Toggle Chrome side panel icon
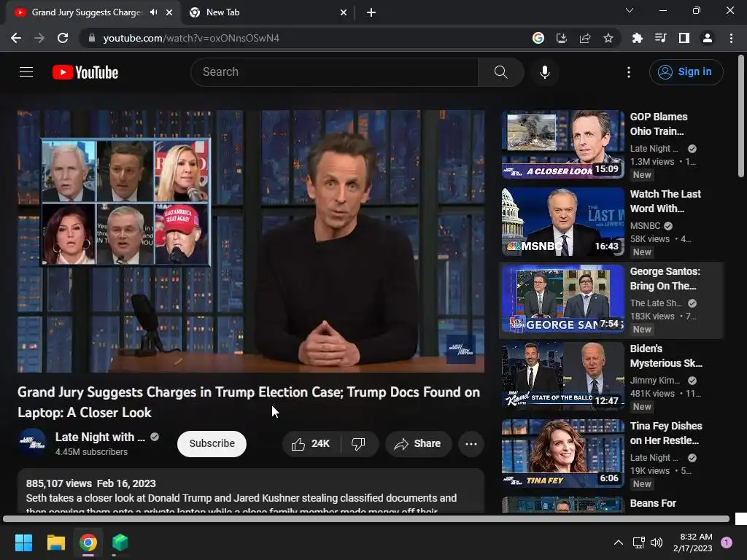 684,38
